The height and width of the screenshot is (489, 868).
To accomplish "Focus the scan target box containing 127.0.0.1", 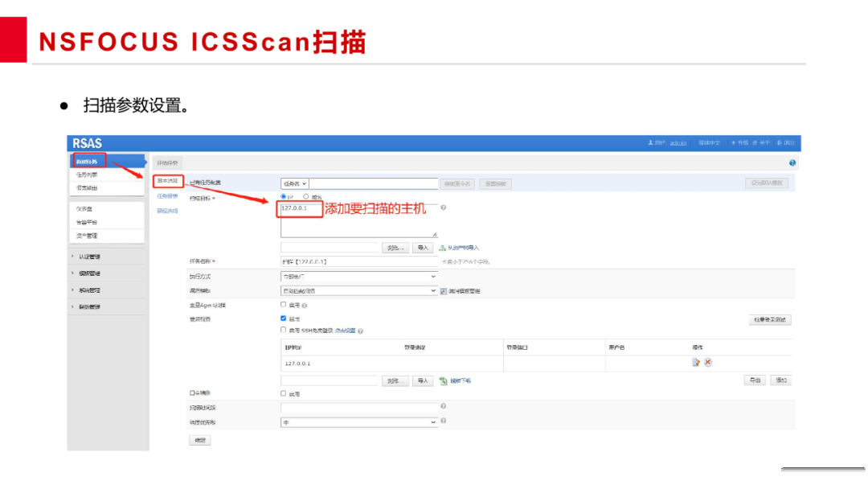I will coord(358,220).
